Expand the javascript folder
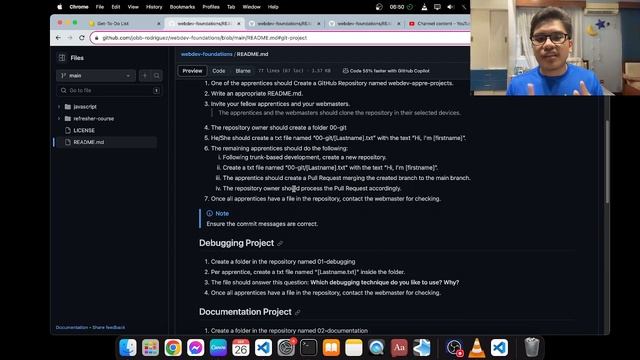 pyautogui.click(x=59, y=107)
